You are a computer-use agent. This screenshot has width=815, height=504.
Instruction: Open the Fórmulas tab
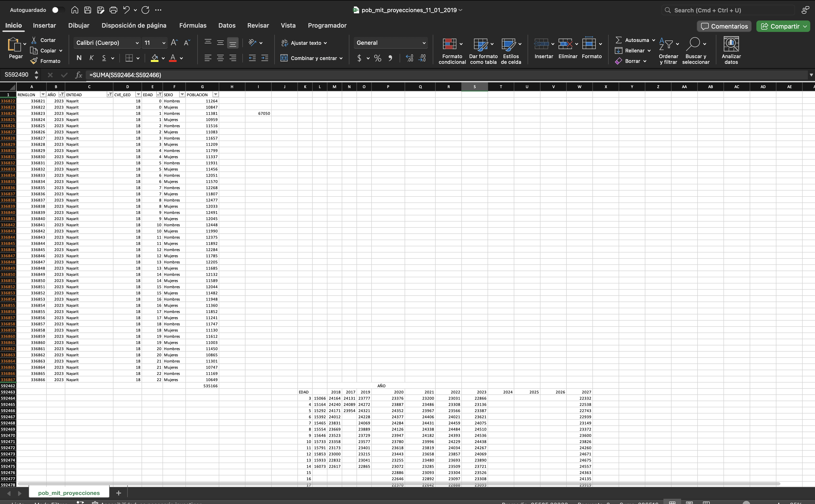click(x=193, y=25)
